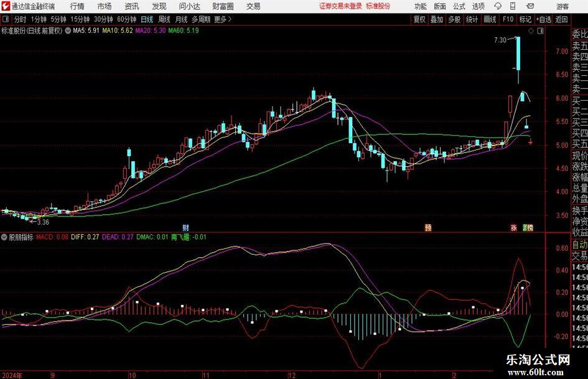The width and height of the screenshot is (588, 379).
Task: Open the 行情 menu
Action: click(77, 6)
